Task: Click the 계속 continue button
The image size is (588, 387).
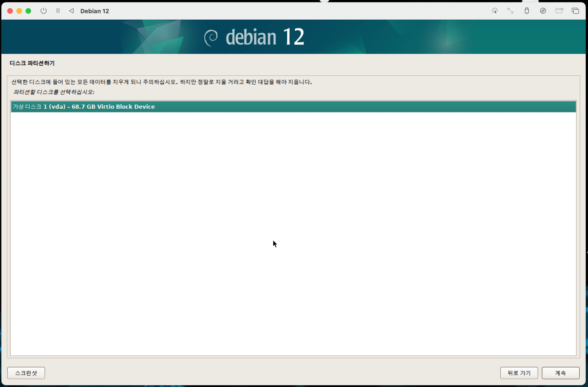Action: 560,373
